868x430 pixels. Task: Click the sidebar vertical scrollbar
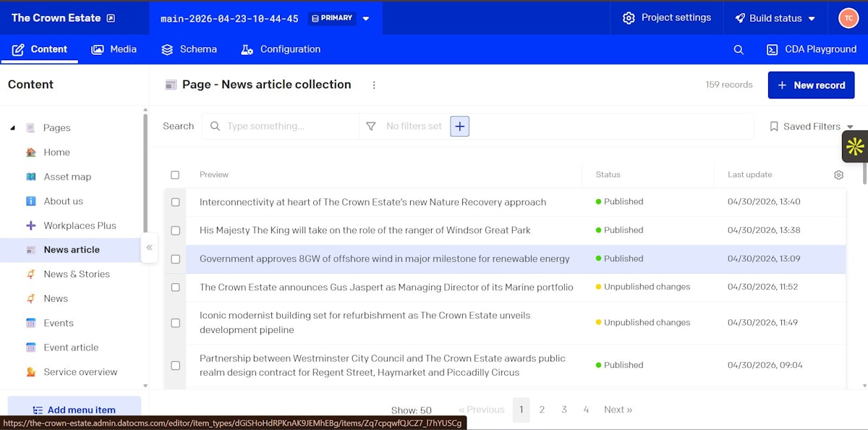[145, 174]
